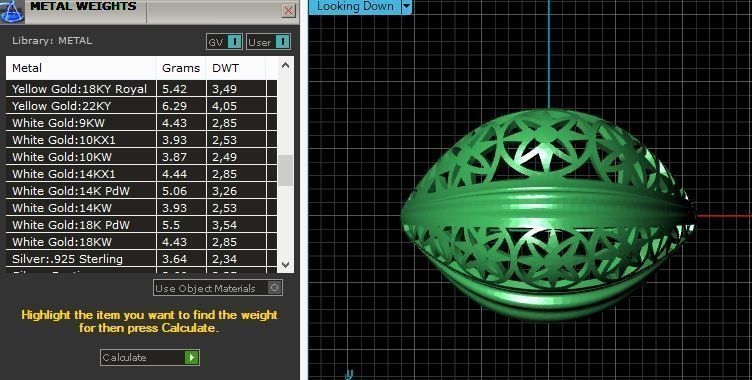Screen dimensions: 752x380
Task: Select White Gold:14K PdW row
Action: coord(141,191)
